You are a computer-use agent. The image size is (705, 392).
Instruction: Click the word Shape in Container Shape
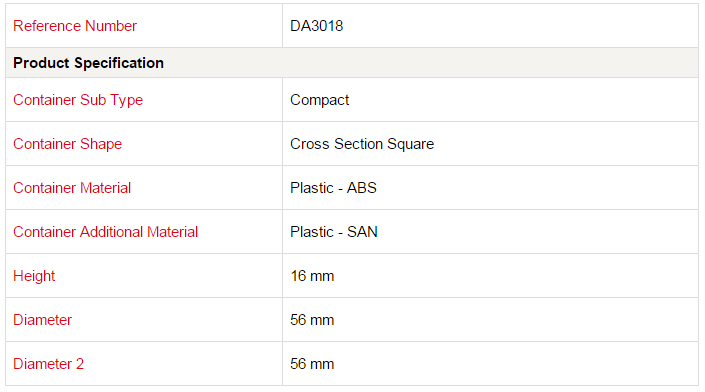pyautogui.click(x=101, y=144)
